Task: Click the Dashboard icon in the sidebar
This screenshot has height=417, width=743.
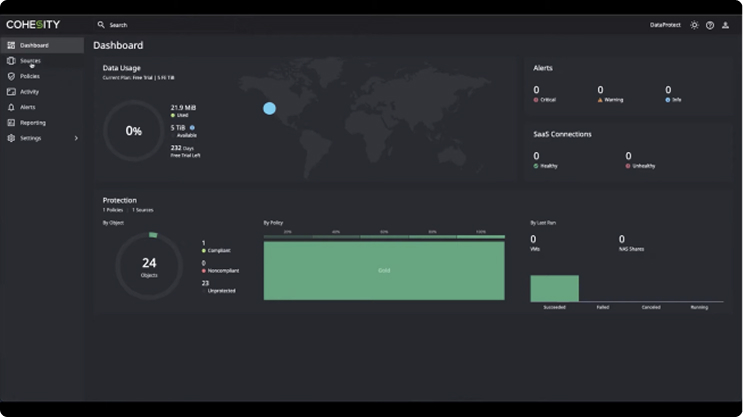Action: (11, 45)
